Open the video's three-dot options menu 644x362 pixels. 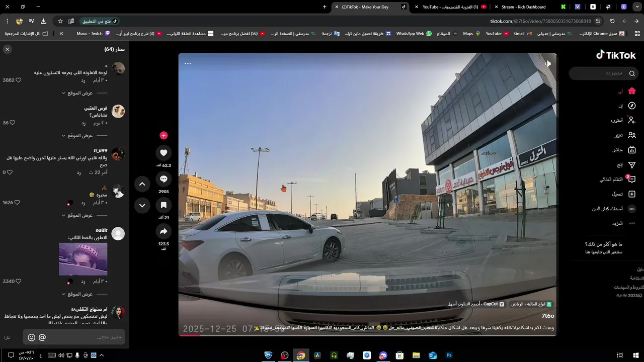188,64
